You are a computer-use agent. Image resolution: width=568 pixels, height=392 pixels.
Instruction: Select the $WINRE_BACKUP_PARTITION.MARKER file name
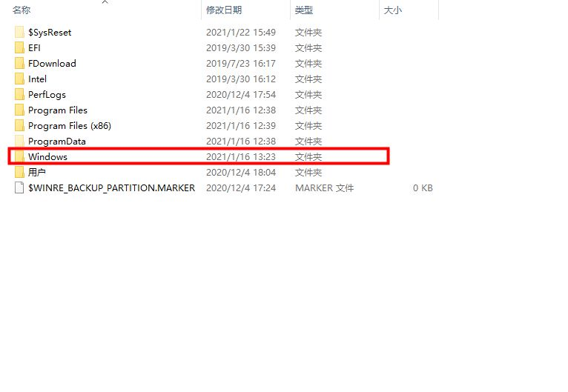111,188
